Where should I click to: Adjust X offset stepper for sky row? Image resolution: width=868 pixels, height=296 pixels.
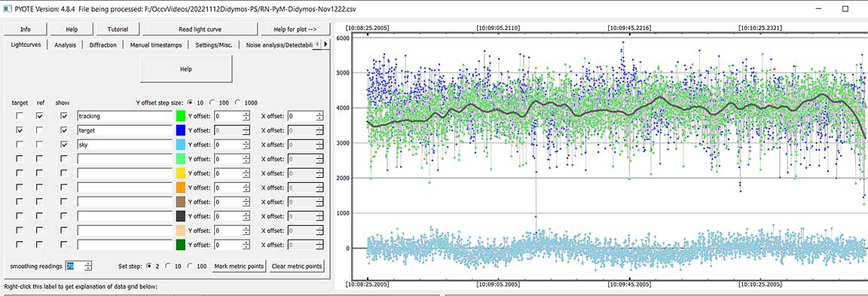tap(319, 145)
